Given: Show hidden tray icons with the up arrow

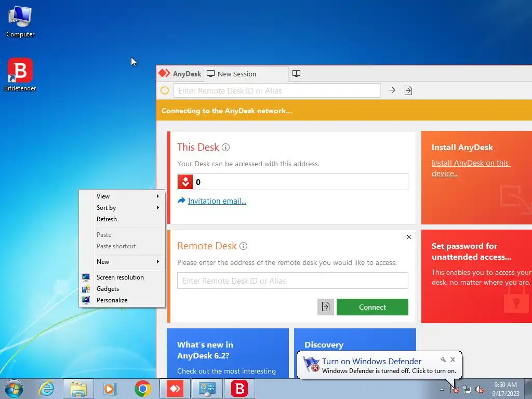Looking at the screenshot, I should click(x=442, y=389).
